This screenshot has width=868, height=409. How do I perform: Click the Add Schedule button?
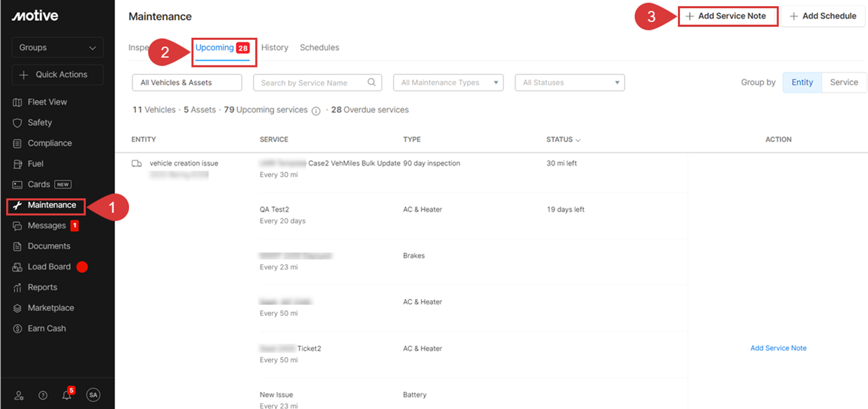click(823, 16)
